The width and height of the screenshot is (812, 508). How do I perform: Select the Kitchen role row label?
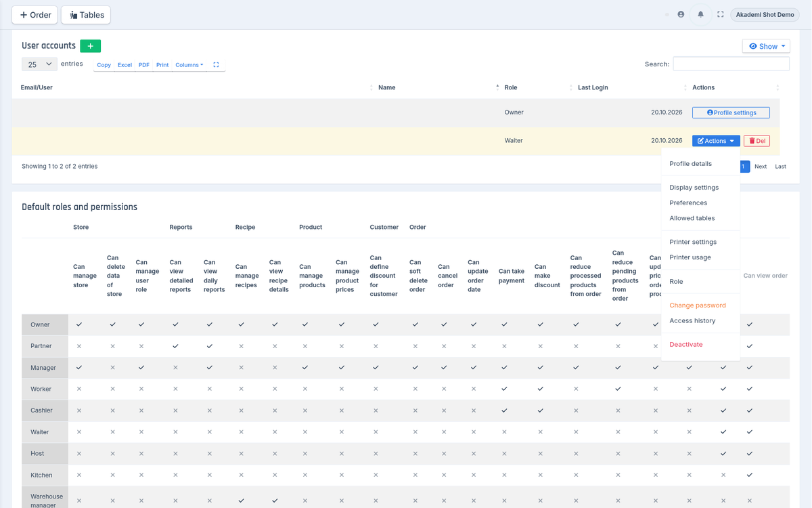pos(45,475)
